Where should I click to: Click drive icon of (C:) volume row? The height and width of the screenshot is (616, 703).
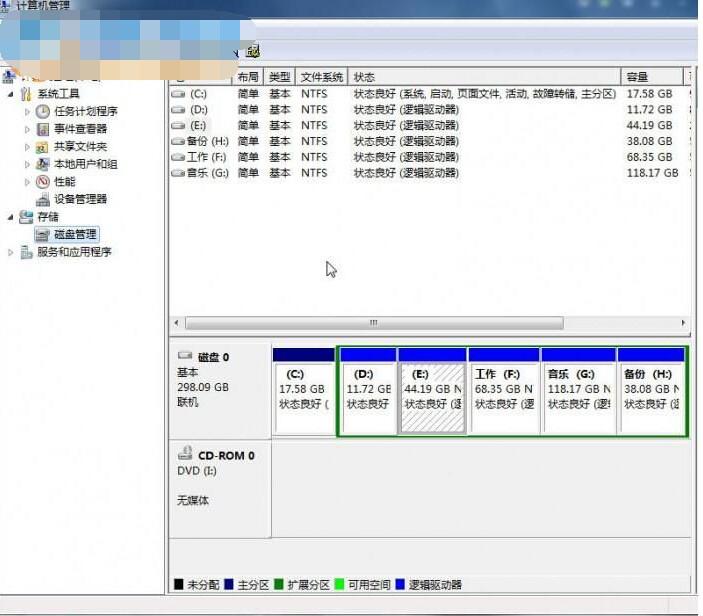point(178,94)
